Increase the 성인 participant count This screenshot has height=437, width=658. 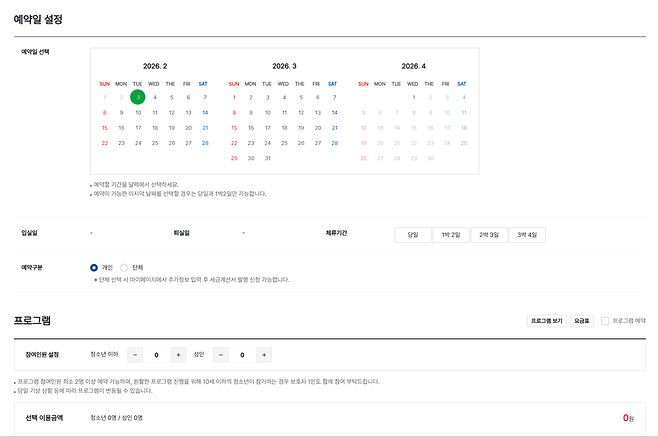tap(264, 354)
